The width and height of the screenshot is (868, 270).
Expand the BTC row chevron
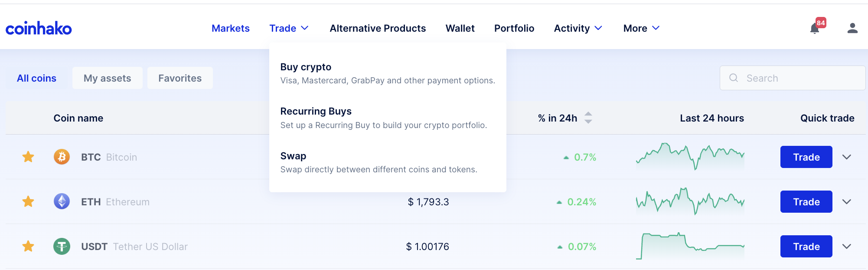click(x=847, y=157)
